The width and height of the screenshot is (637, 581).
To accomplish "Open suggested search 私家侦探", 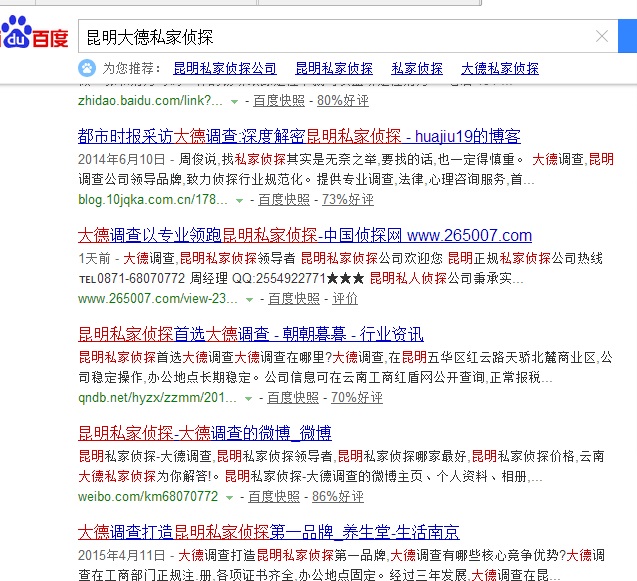I will click(x=417, y=68).
